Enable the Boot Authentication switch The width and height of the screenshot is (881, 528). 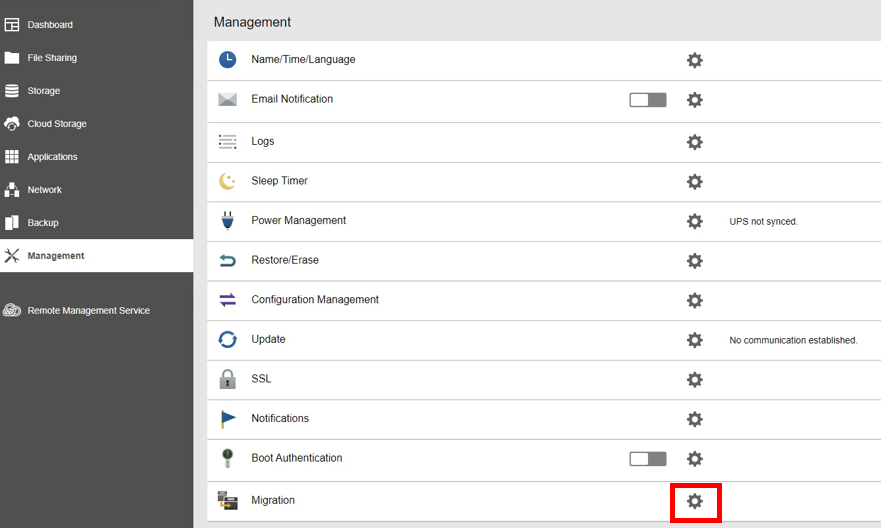648,459
